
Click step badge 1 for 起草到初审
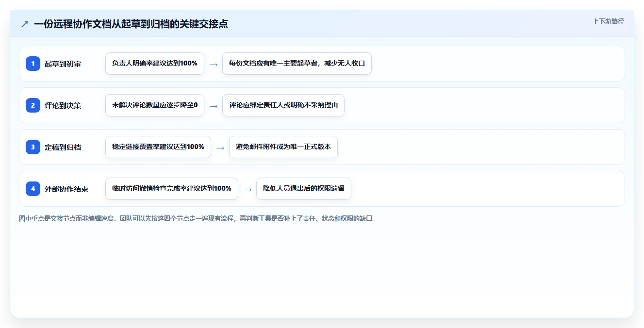click(x=33, y=64)
